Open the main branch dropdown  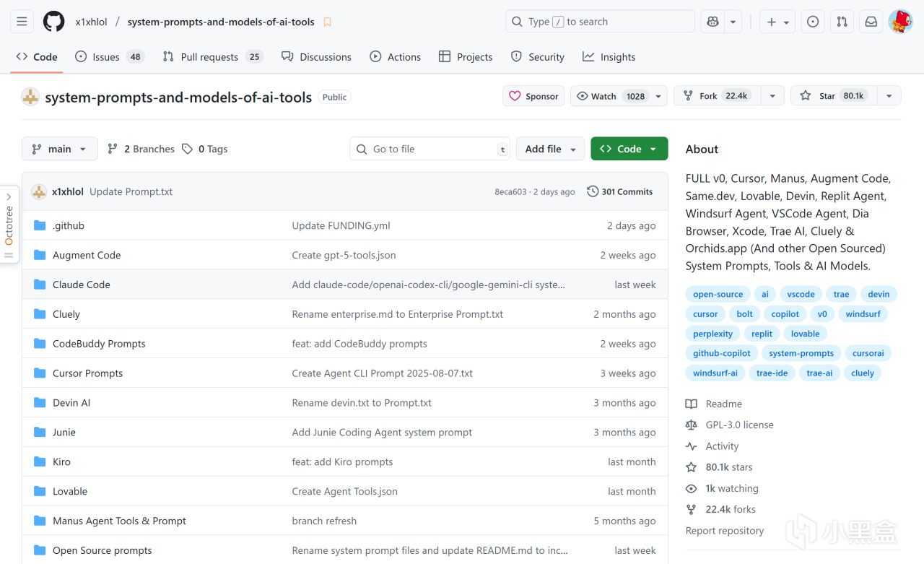point(59,149)
